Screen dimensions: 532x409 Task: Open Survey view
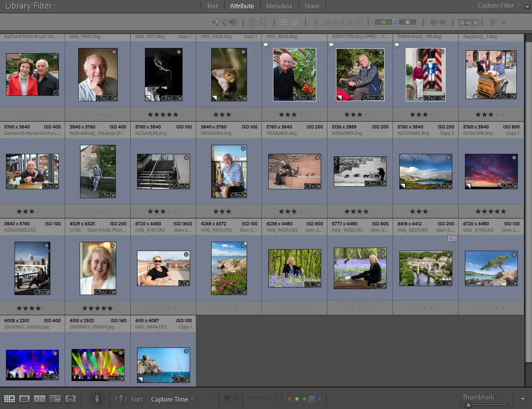55,399
